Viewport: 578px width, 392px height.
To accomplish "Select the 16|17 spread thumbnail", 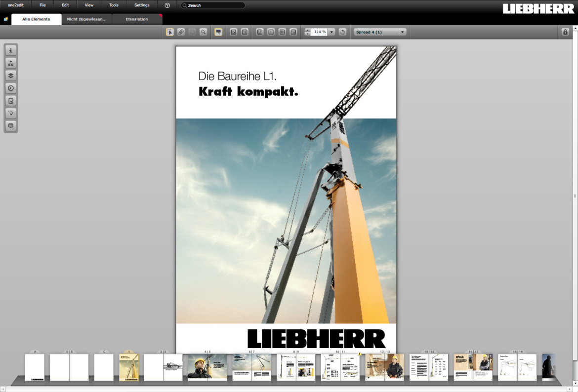I will 473,367.
